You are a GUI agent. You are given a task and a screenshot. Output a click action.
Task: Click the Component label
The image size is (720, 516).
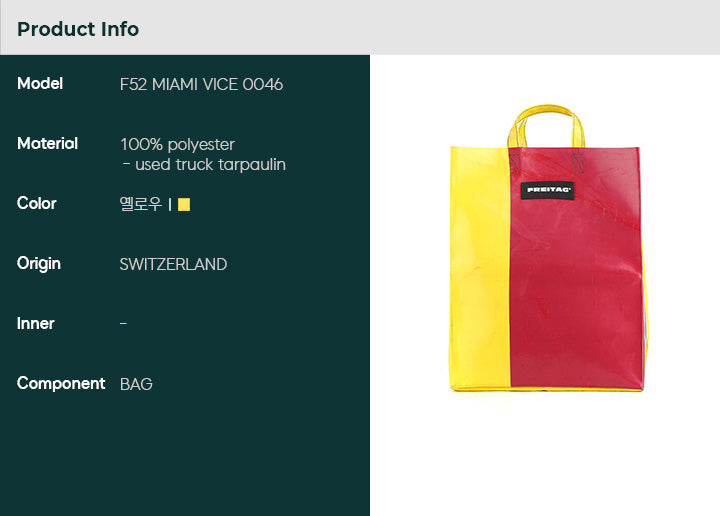61,383
